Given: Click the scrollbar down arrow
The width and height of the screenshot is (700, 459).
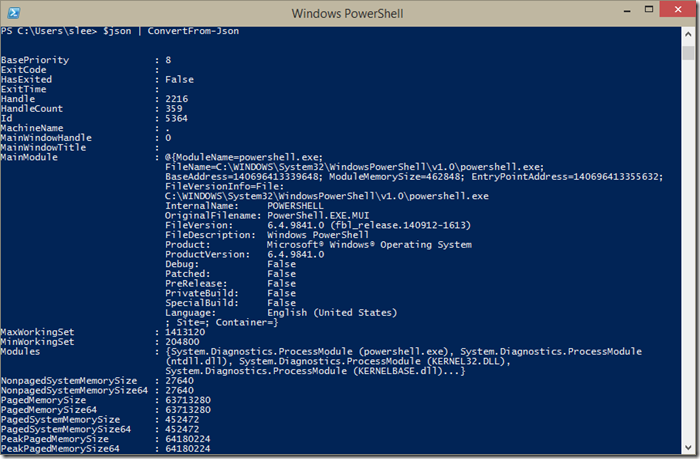Looking at the screenshot, I should pos(687,447).
